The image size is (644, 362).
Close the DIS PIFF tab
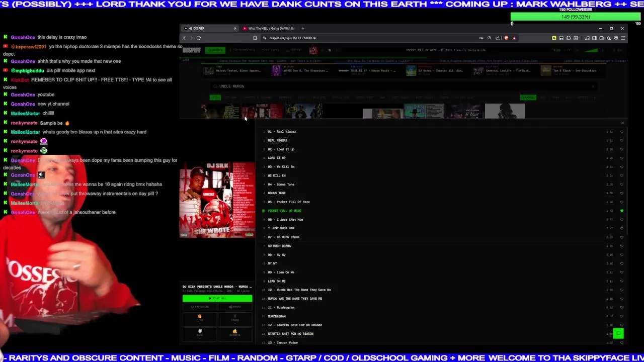[234, 29]
